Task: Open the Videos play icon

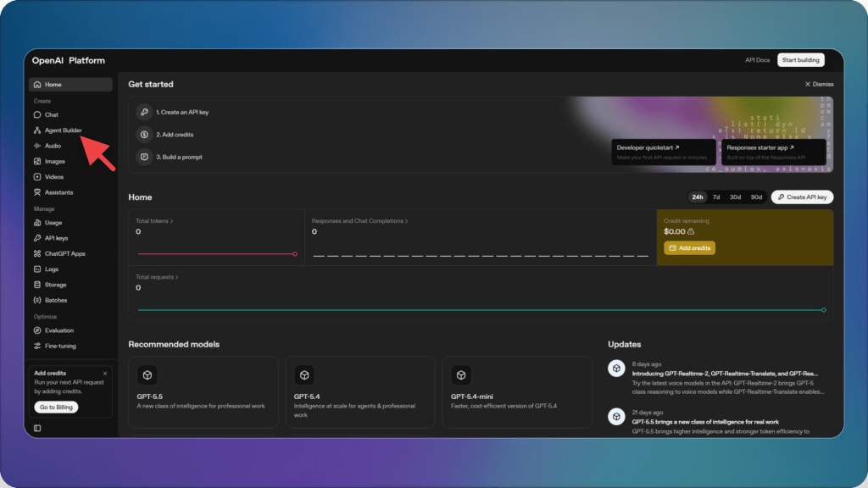Action: click(x=37, y=176)
